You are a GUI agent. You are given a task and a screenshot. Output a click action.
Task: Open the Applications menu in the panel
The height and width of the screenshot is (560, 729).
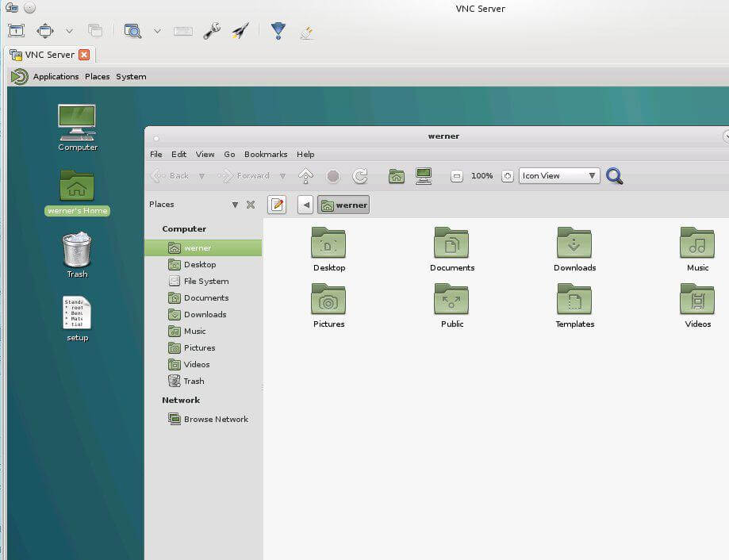click(x=56, y=77)
